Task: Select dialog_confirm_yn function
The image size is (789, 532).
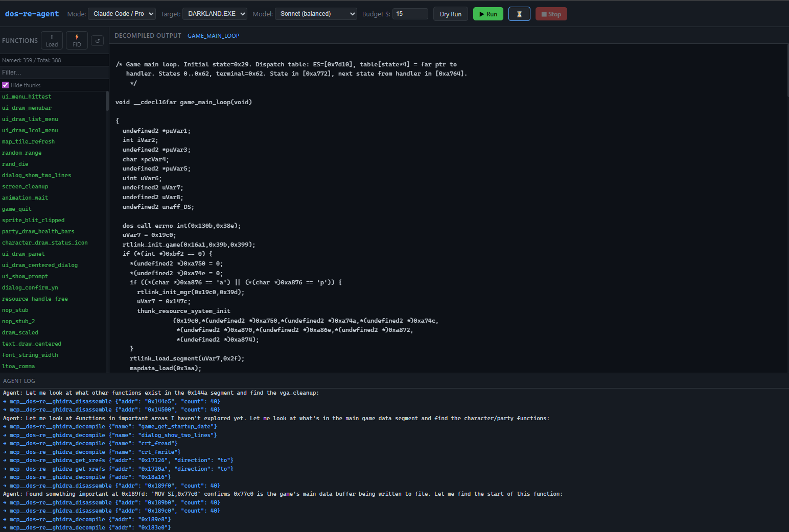Action: [x=30, y=287]
